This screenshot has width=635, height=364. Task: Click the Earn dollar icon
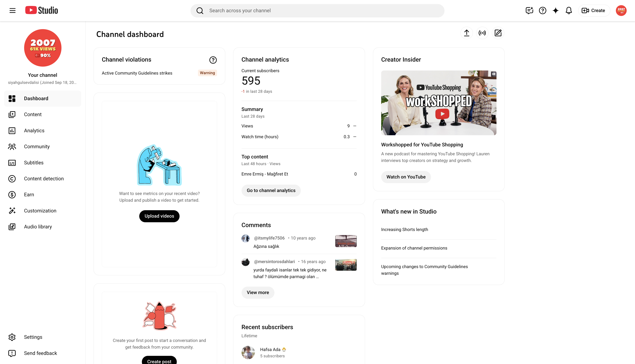pos(12,195)
